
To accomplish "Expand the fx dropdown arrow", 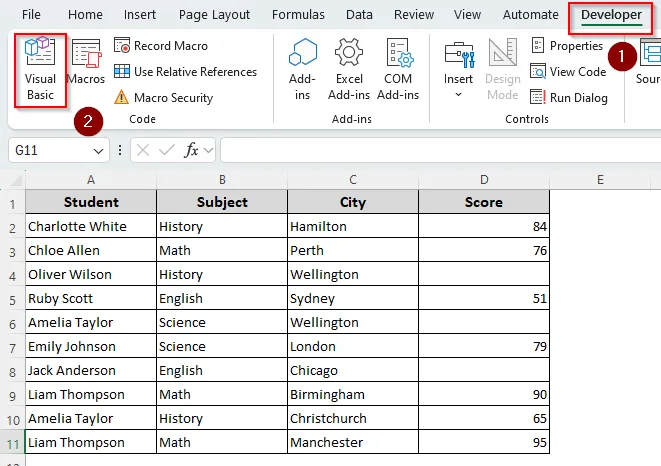I will (208, 150).
